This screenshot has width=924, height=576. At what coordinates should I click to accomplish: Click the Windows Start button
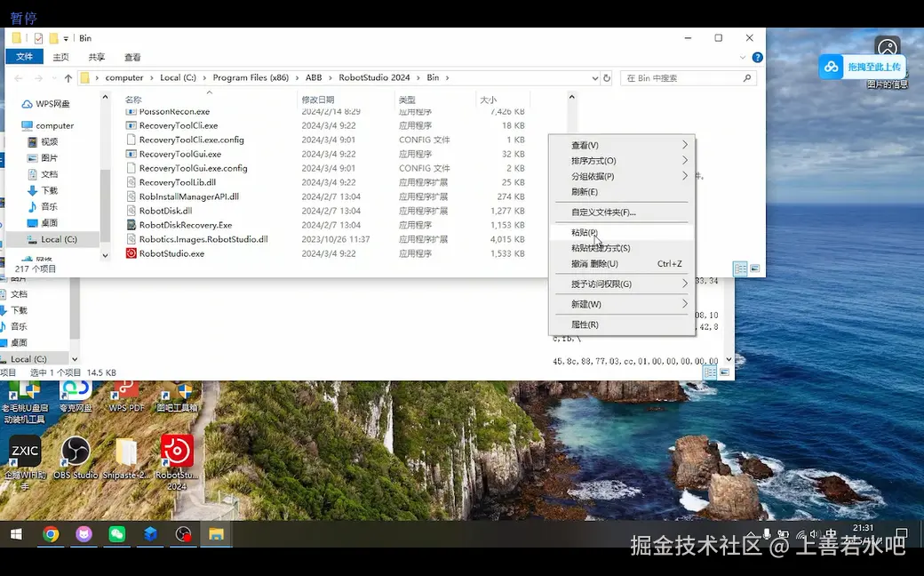[x=18, y=534]
